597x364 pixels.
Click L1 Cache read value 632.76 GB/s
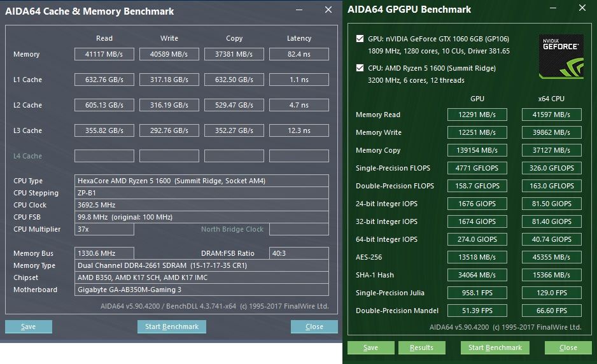(104, 80)
